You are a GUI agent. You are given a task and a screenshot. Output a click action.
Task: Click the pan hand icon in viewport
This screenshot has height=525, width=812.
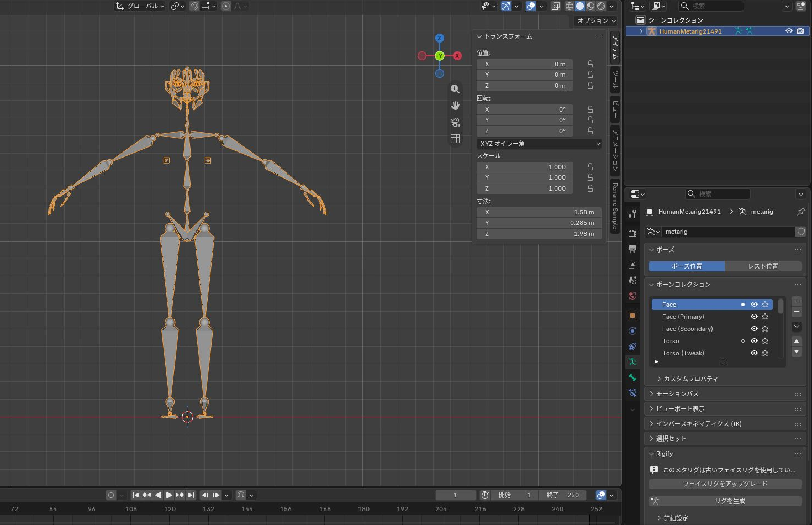(455, 106)
